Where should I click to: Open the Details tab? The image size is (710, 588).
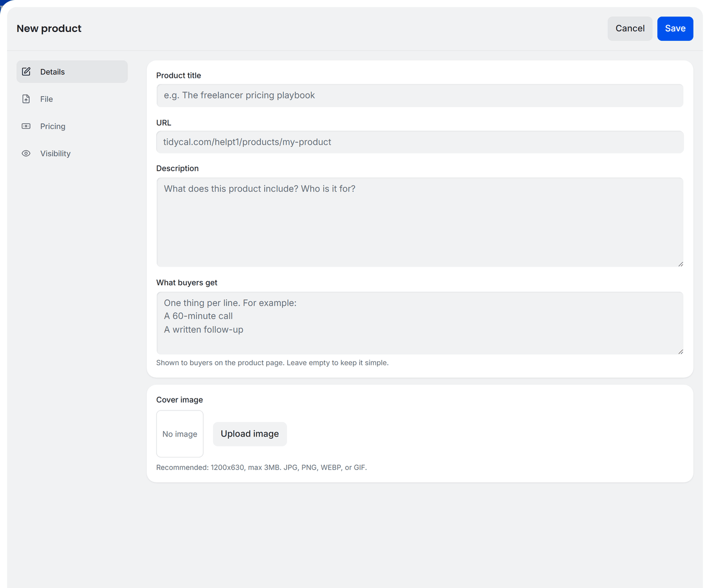(x=72, y=72)
